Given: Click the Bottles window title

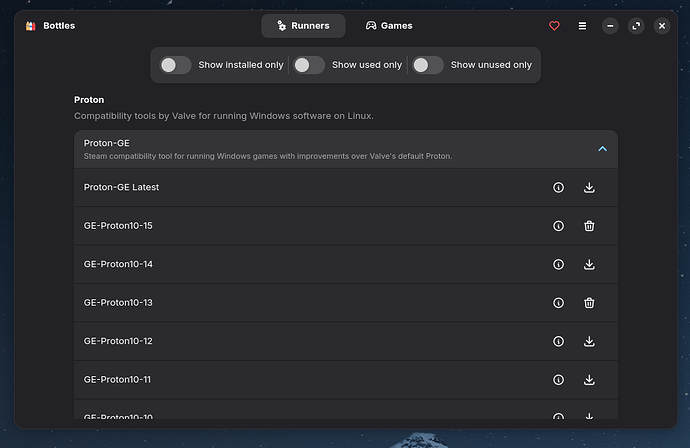Looking at the screenshot, I should pos(59,26).
